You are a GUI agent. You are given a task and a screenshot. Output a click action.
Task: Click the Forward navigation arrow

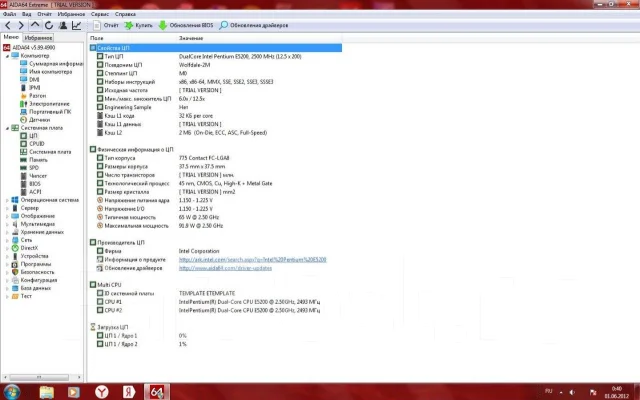21,25
